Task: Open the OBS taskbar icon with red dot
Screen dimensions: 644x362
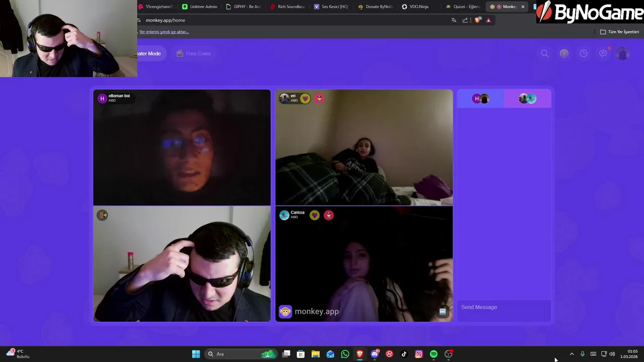Action: (448, 354)
